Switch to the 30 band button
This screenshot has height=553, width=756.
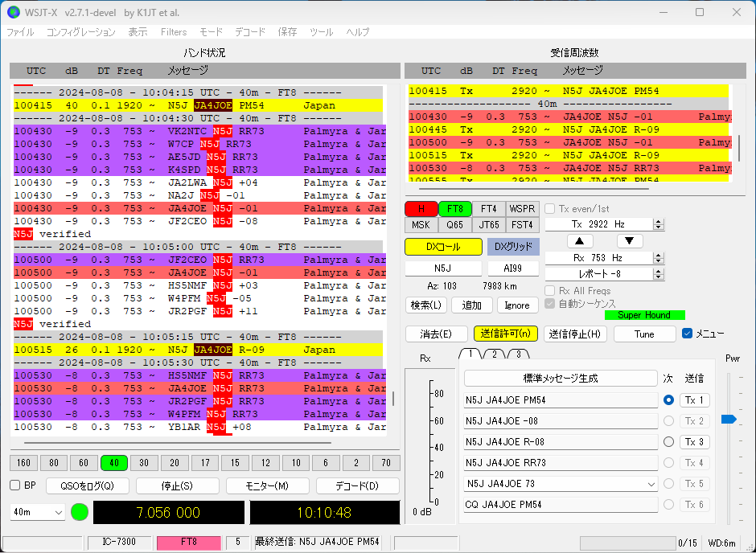144,463
